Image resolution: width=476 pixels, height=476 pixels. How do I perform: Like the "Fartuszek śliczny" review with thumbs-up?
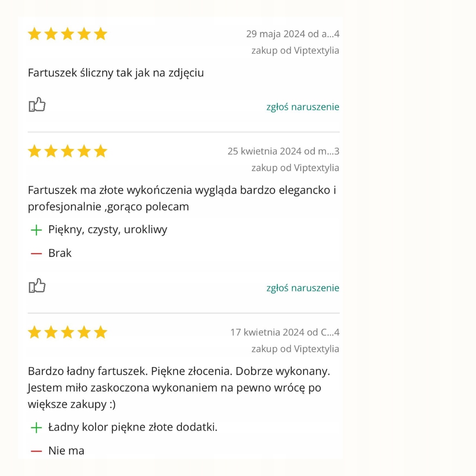(x=37, y=105)
